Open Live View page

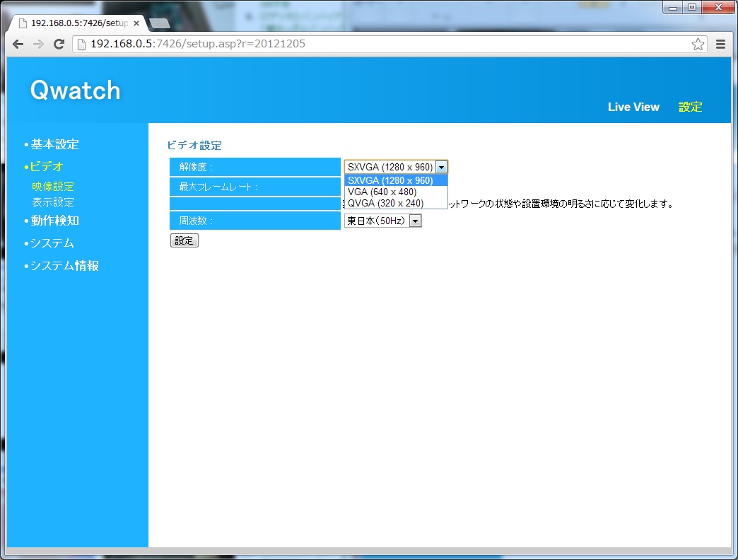tap(633, 107)
